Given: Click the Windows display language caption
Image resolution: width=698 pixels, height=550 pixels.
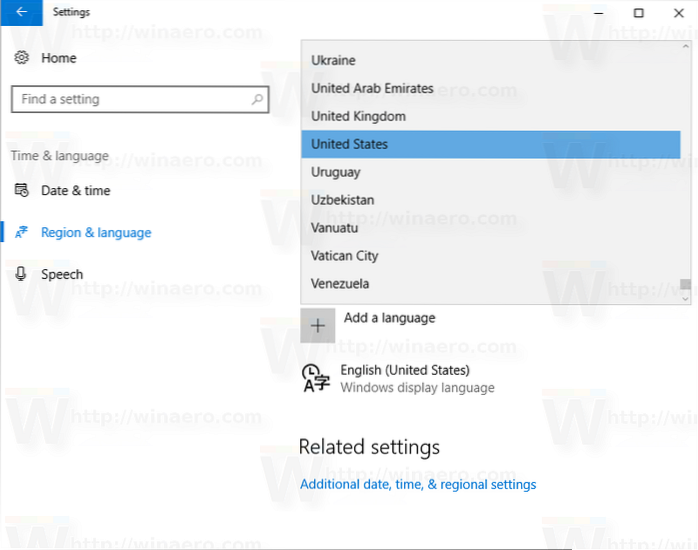Looking at the screenshot, I should pyautogui.click(x=418, y=388).
